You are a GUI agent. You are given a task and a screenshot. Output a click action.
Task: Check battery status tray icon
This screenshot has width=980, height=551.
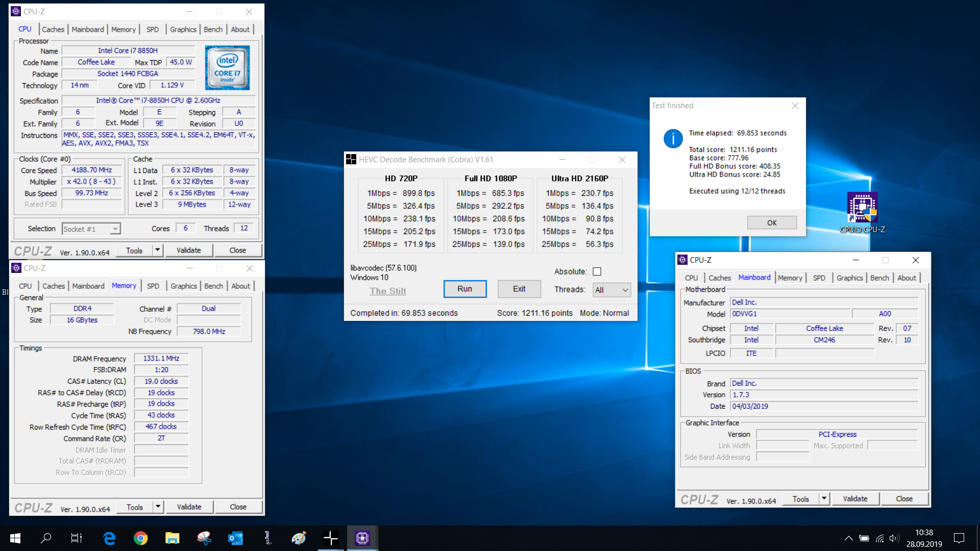coord(864,538)
